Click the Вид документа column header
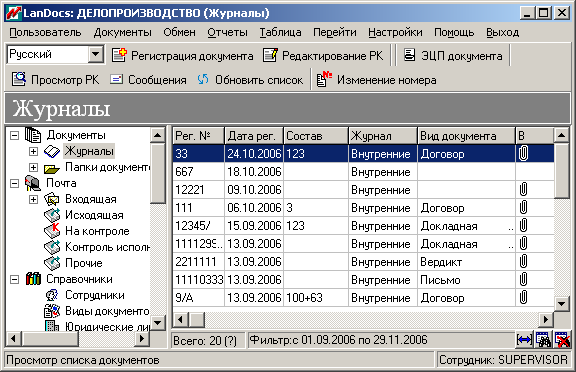This screenshot has width=576, height=372. click(x=466, y=136)
